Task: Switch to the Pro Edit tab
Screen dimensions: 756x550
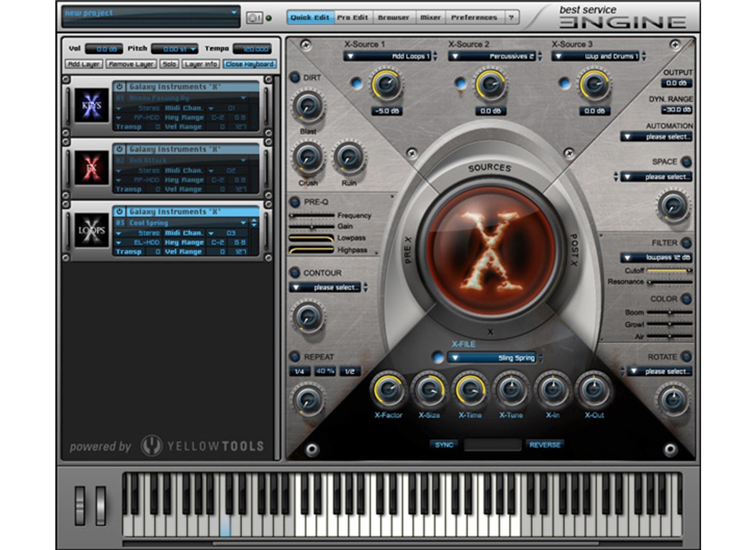Action: point(354,17)
